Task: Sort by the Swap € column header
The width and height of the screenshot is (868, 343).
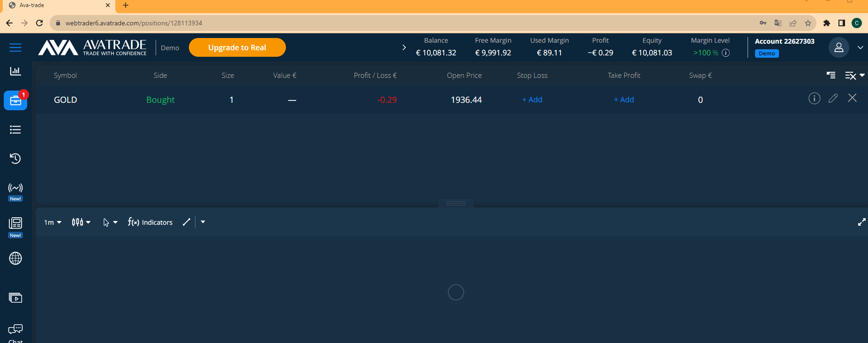Action: coord(700,76)
